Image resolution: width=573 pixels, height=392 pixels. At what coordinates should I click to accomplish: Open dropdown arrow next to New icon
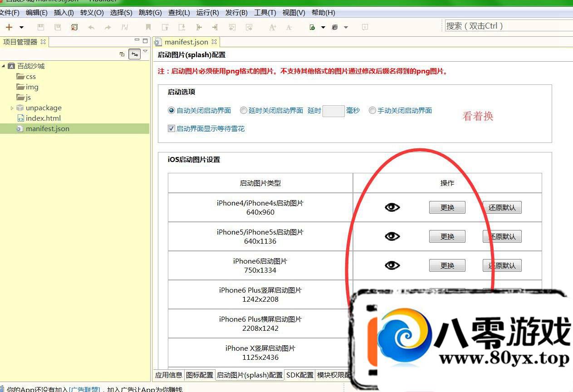coord(21,27)
